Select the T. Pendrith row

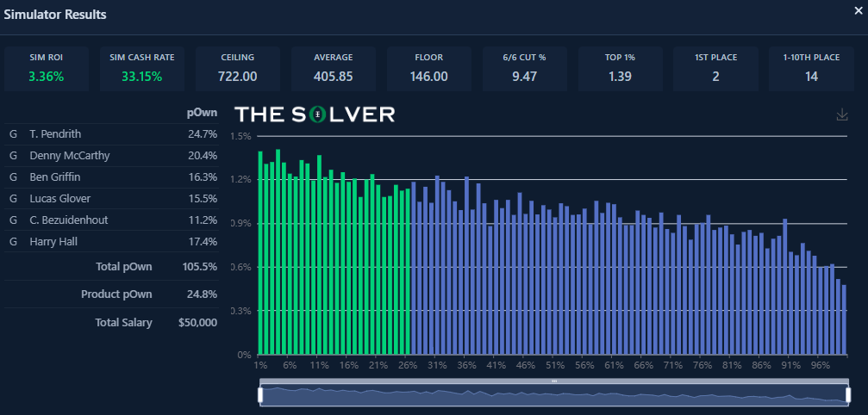[x=111, y=134]
